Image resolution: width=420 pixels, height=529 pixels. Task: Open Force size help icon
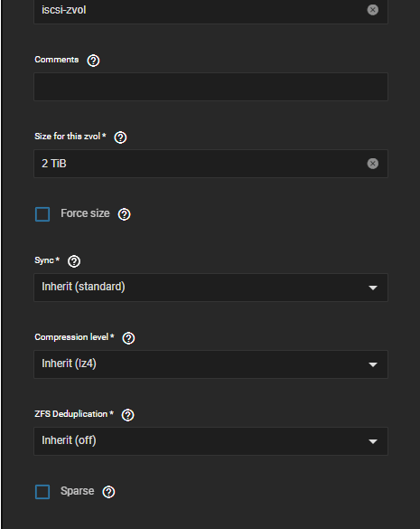(124, 214)
